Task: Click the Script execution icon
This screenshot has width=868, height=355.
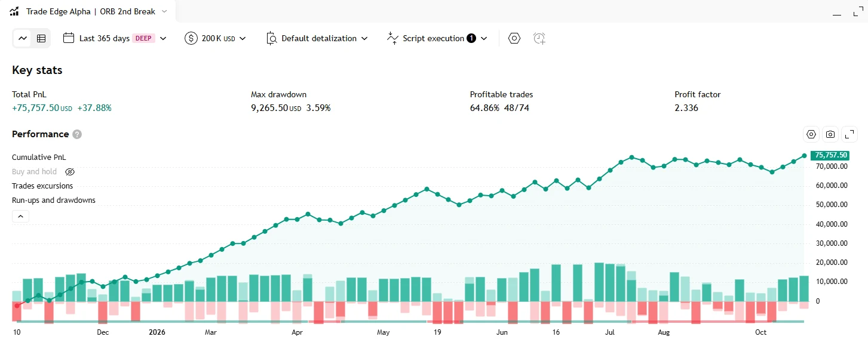Action: (392, 38)
